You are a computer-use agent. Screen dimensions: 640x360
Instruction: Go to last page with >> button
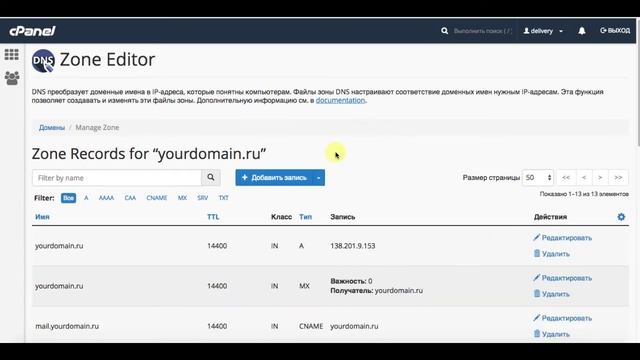point(618,178)
